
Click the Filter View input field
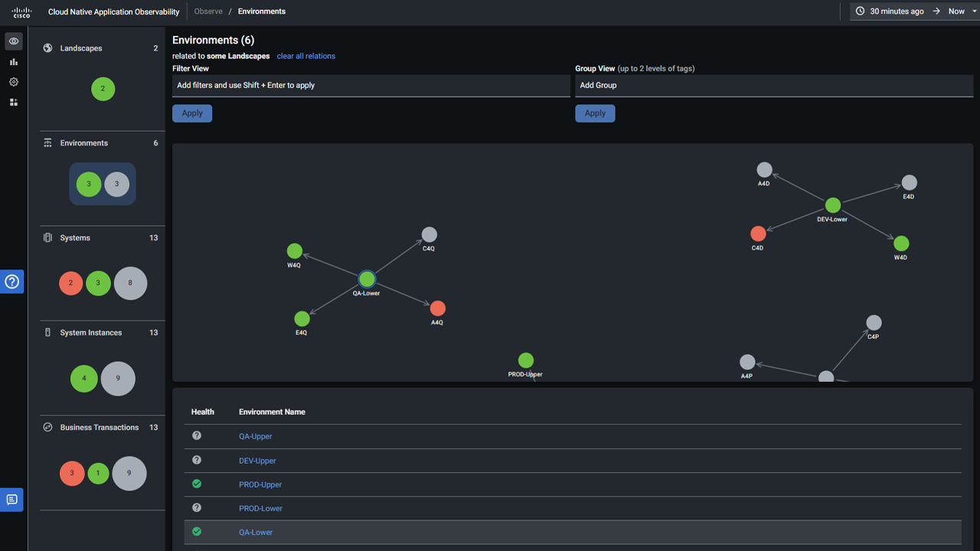(x=371, y=86)
